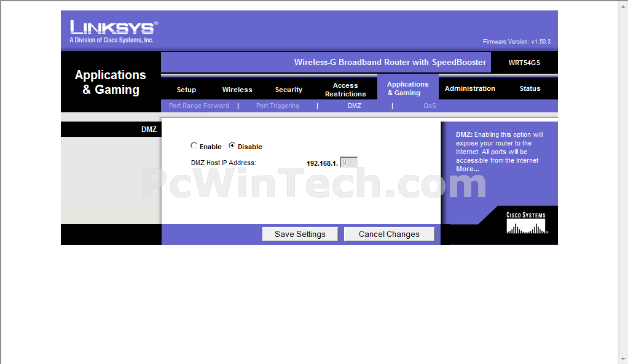628x364 pixels.
Task: Click the Linksys logo
Action: pos(114,31)
